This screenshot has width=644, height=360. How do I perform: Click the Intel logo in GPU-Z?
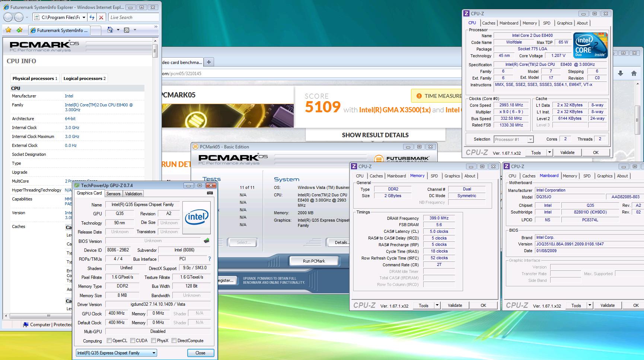coord(197,218)
